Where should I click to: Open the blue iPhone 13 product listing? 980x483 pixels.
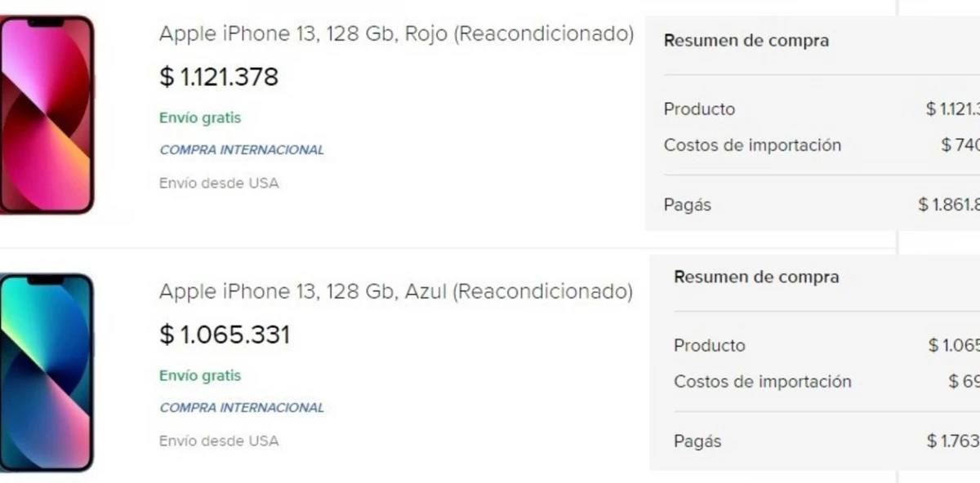pyautogui.click(x=396, y=292)
